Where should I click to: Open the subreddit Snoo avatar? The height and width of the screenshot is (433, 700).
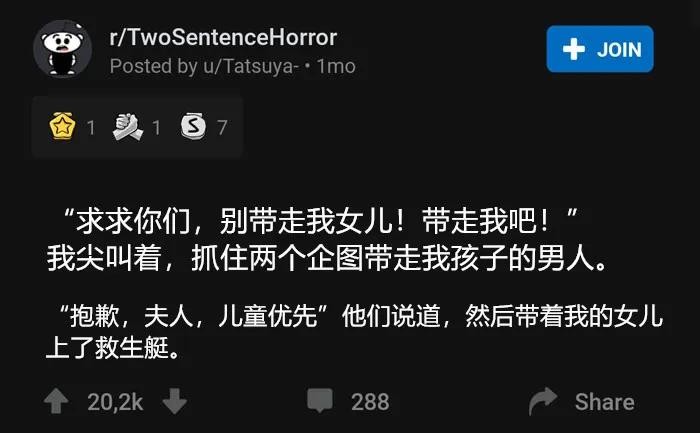tap(62, 49)
